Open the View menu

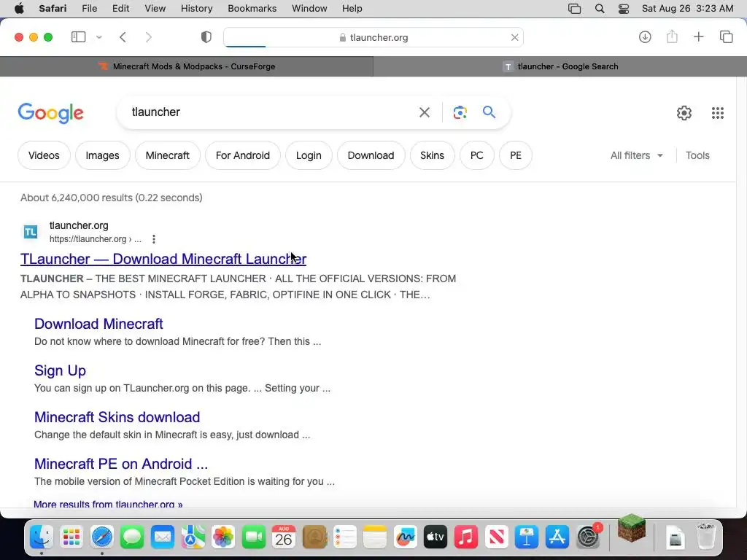[x=155, y=9]
